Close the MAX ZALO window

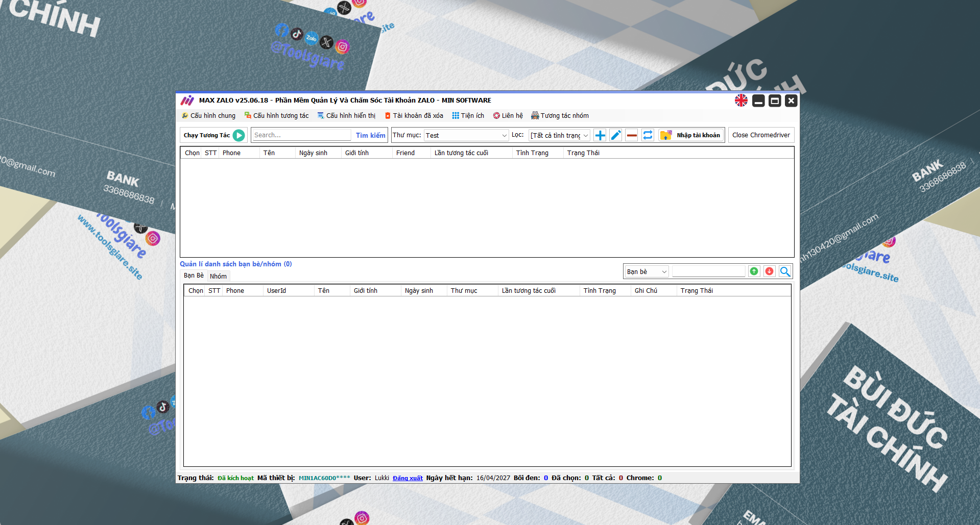[x=791, y=101]
